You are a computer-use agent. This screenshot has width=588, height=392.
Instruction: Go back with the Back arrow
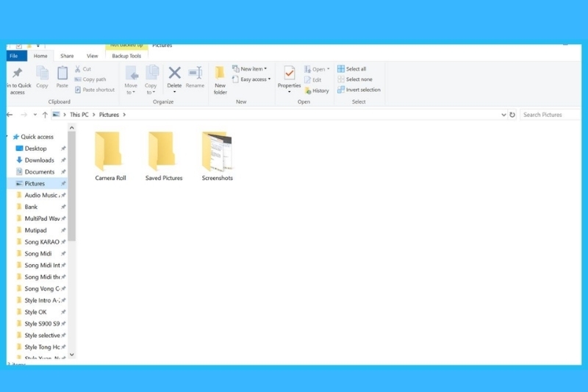pyautogui.click(x=10, y=115)
